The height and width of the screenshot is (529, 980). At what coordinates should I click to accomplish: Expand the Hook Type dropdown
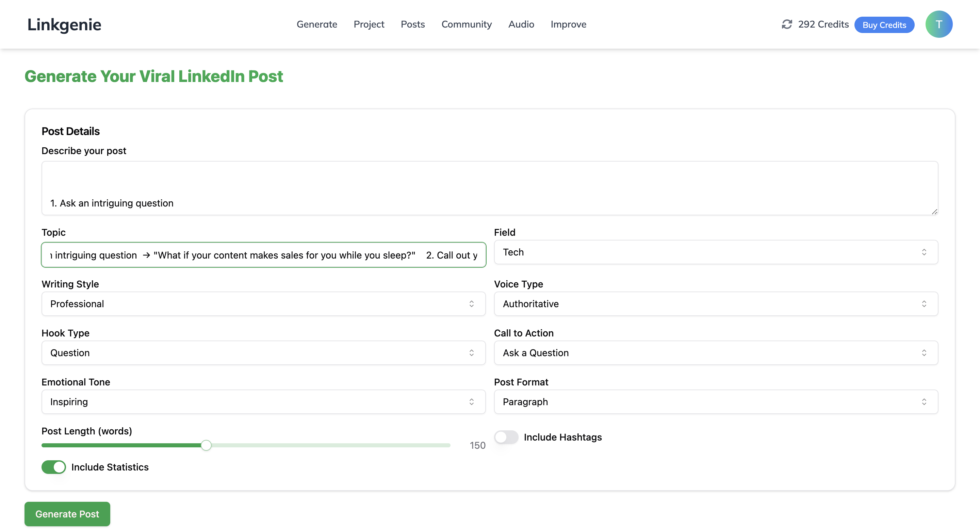[x=263, y=353]
